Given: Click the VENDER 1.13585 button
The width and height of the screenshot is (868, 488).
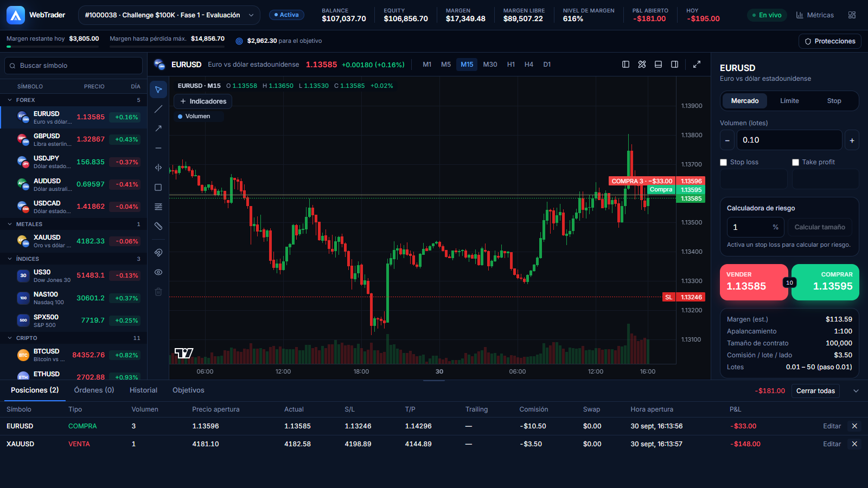Looking at the screenshot, I should [x=754, y=282].
